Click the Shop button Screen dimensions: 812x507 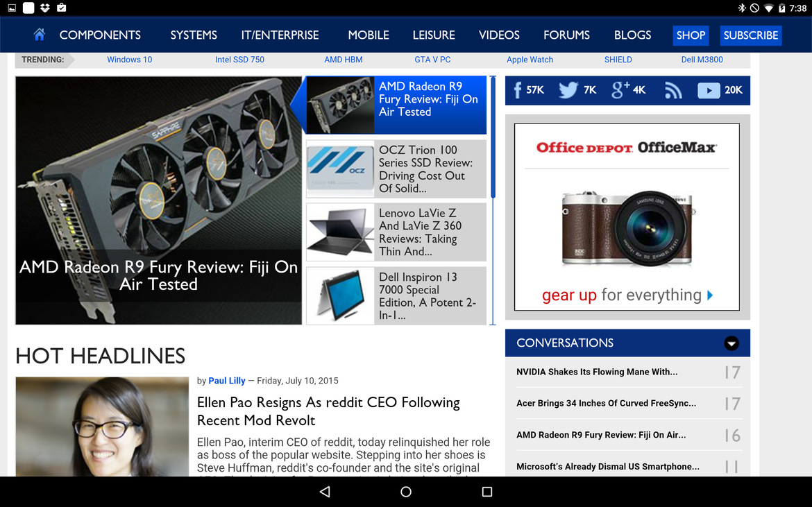(x=691, y=35)
